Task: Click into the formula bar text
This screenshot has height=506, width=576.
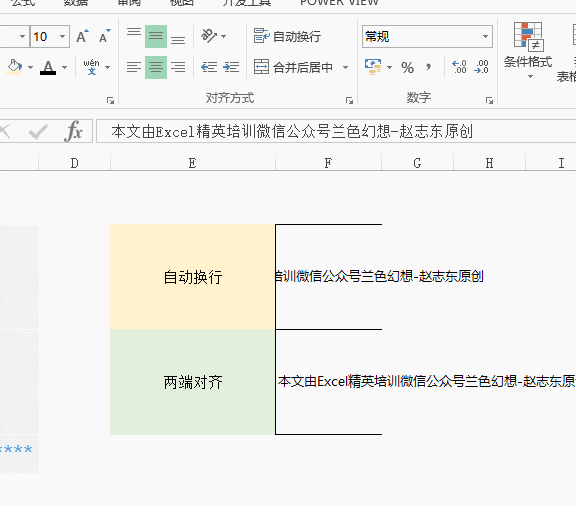Action: (336, 131)
